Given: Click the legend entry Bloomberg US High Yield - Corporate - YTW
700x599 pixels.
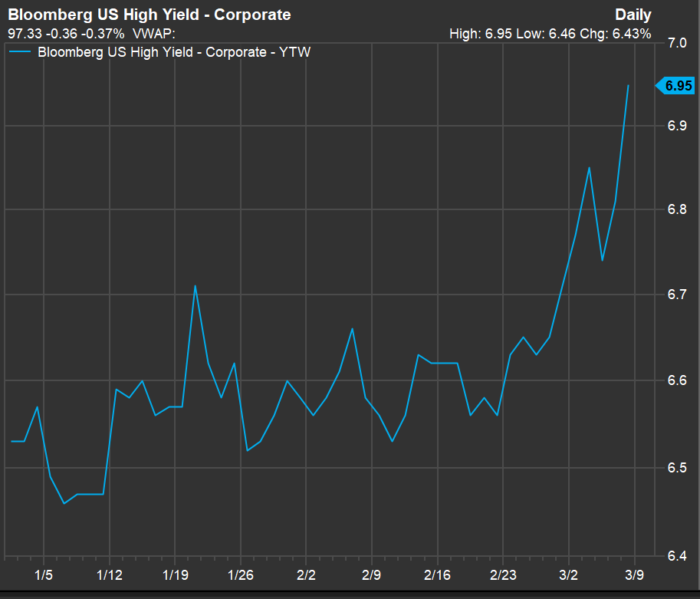Looking at the screenshot, I should point(174,52).
